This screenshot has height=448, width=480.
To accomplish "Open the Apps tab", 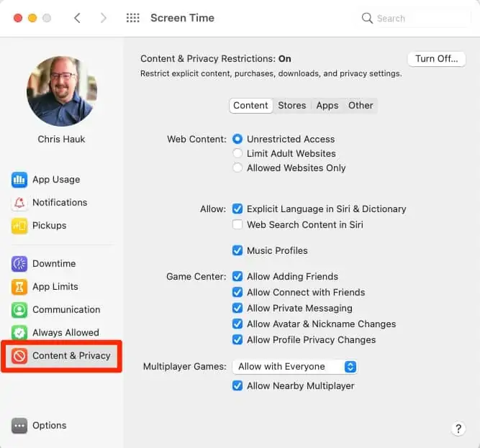I will 327,106.
